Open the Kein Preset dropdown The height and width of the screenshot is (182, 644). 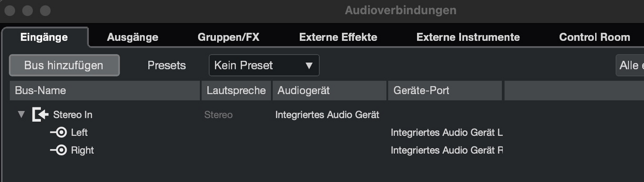(x=264, y=65)
